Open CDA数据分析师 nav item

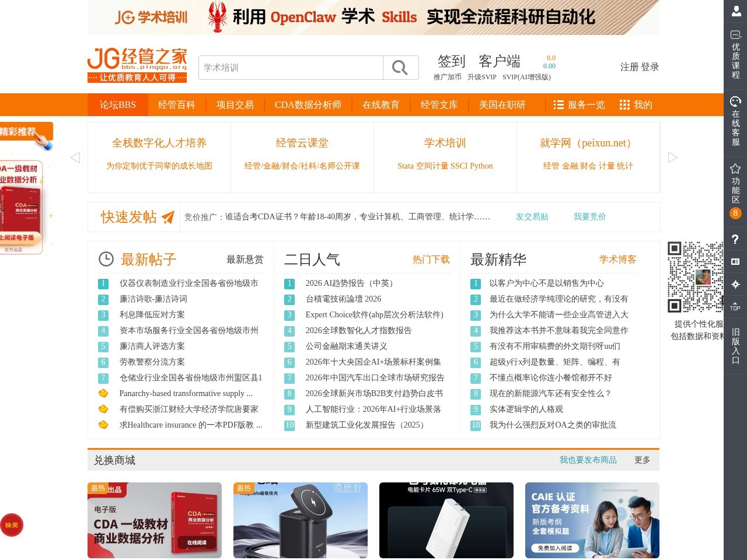308,105
